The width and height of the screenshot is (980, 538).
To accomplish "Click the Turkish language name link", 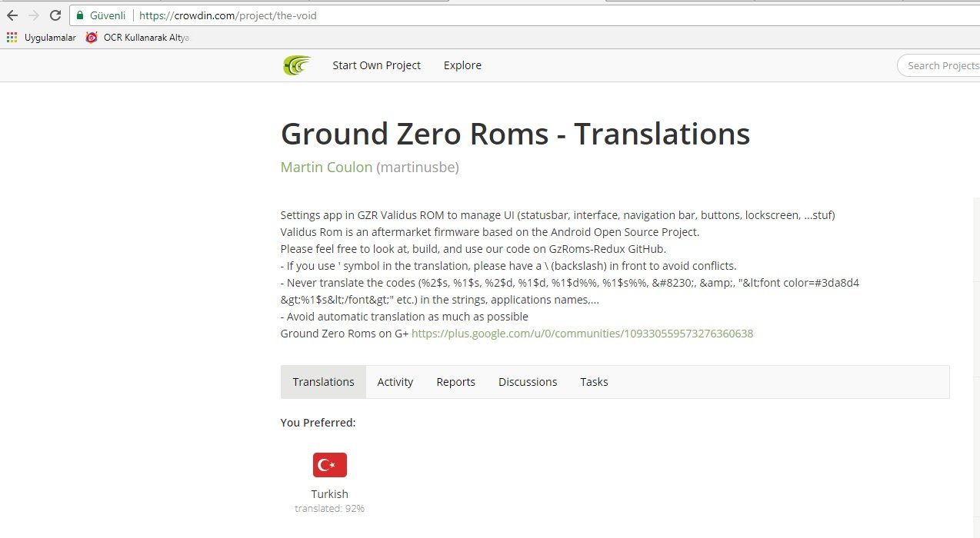I will click(330, 494).
